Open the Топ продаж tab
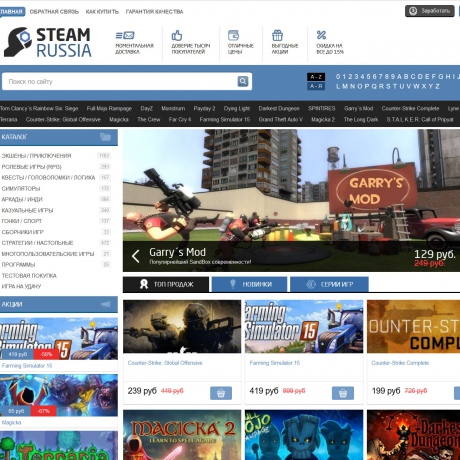The width and height of the screenshot is (460, 460). point(166,284)
